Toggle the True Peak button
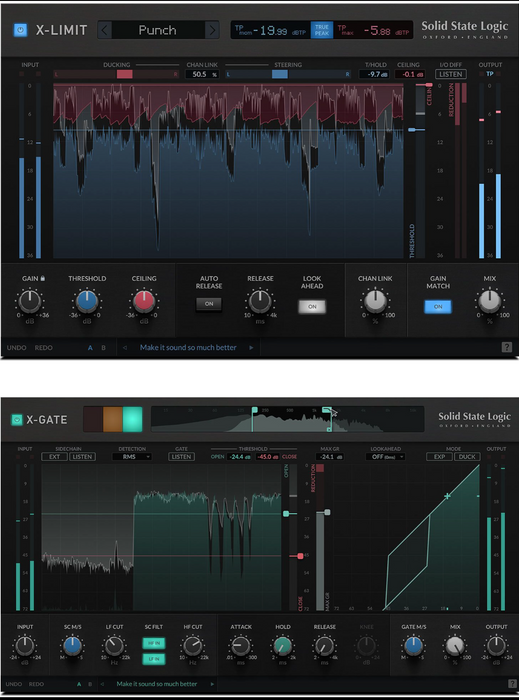Viewport: 519px width, 700px height. (x=322, y=30)
